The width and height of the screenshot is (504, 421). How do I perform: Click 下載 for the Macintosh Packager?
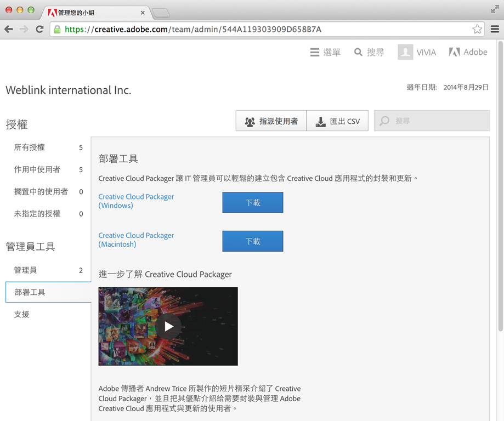(253, 241)
